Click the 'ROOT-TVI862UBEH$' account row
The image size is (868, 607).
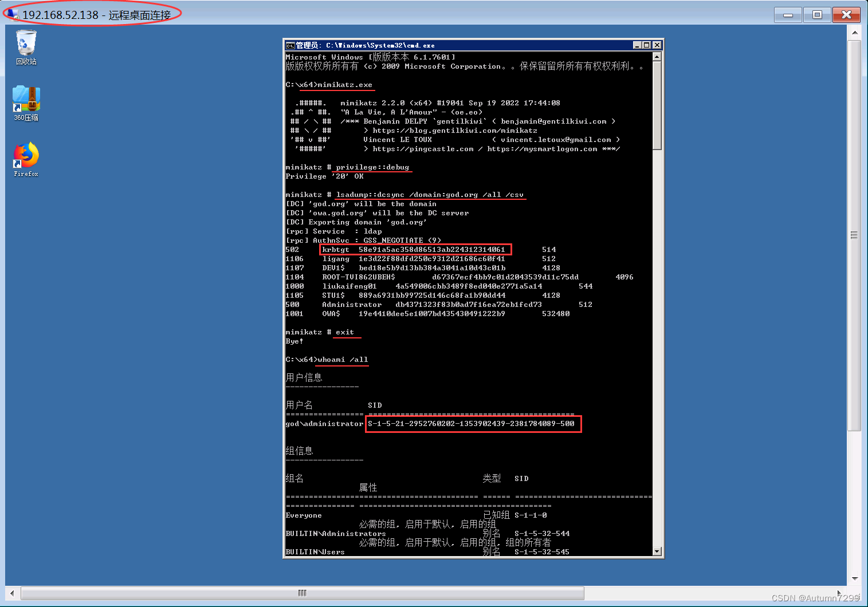coord(459,277)
